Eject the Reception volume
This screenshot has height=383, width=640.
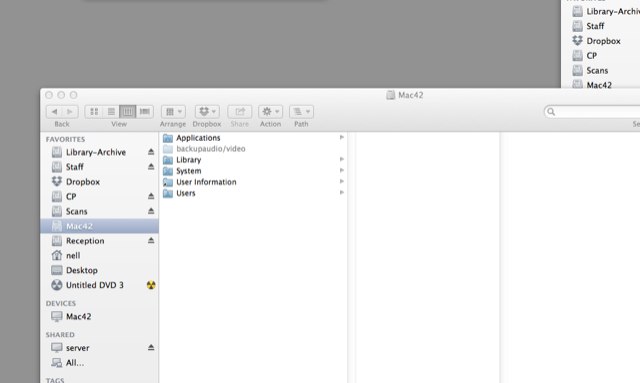(151, 240)
